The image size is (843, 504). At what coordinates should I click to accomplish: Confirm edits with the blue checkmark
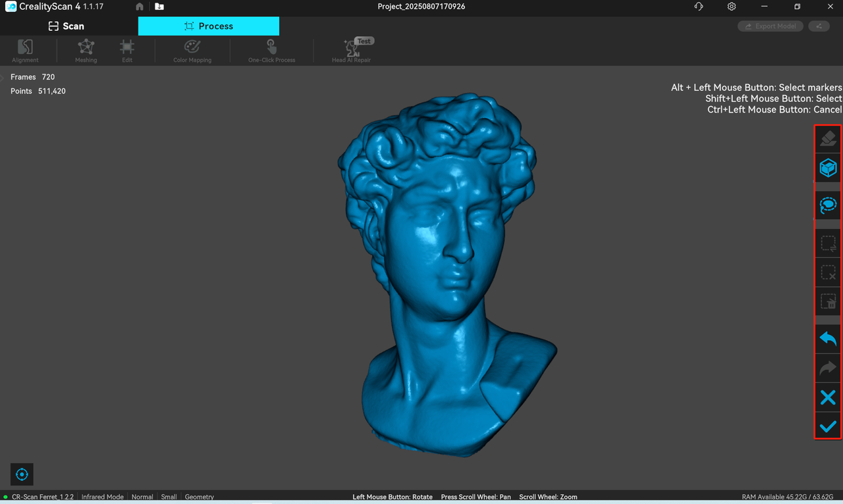[x=828, y=426]
